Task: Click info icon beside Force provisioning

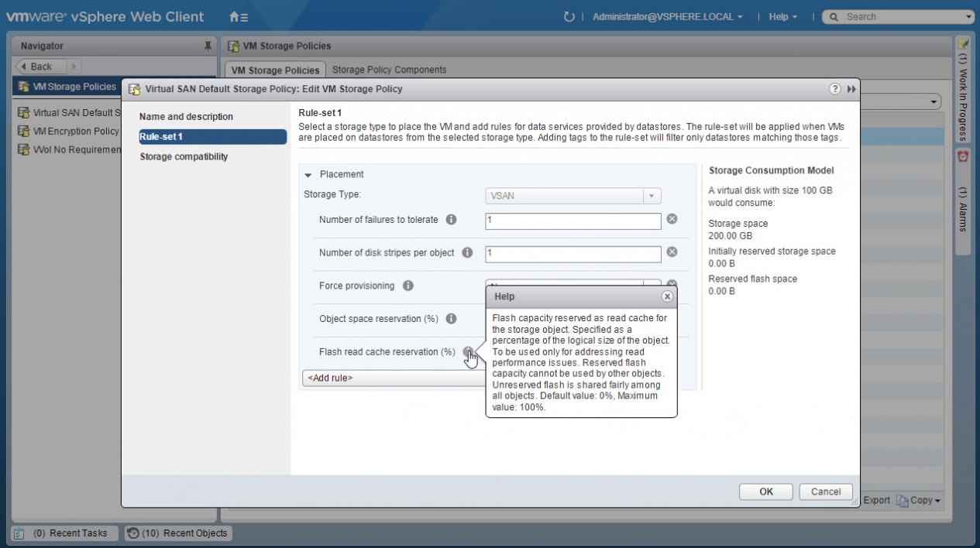Action: click(x=407, y=286)
